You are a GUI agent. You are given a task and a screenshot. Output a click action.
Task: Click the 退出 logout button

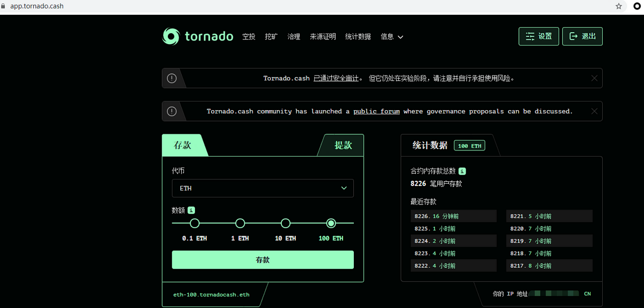(582, 37)
